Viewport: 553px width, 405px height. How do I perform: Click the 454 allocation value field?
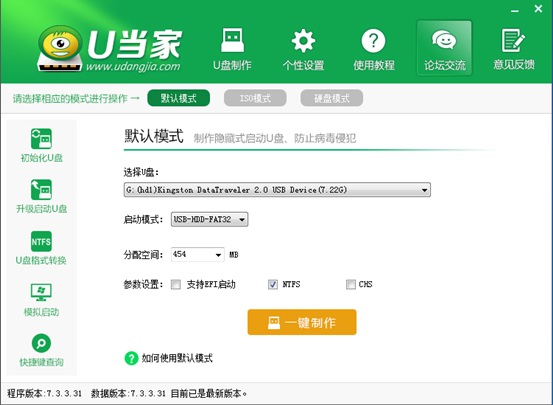(x=192, y=254)
